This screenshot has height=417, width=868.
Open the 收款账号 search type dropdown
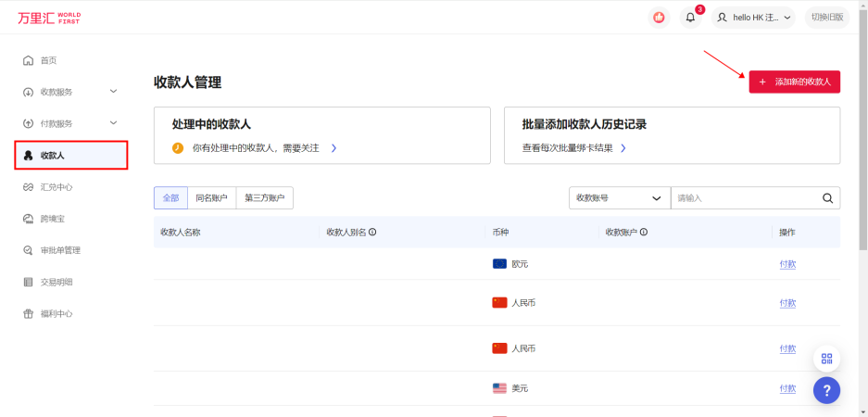619,197
